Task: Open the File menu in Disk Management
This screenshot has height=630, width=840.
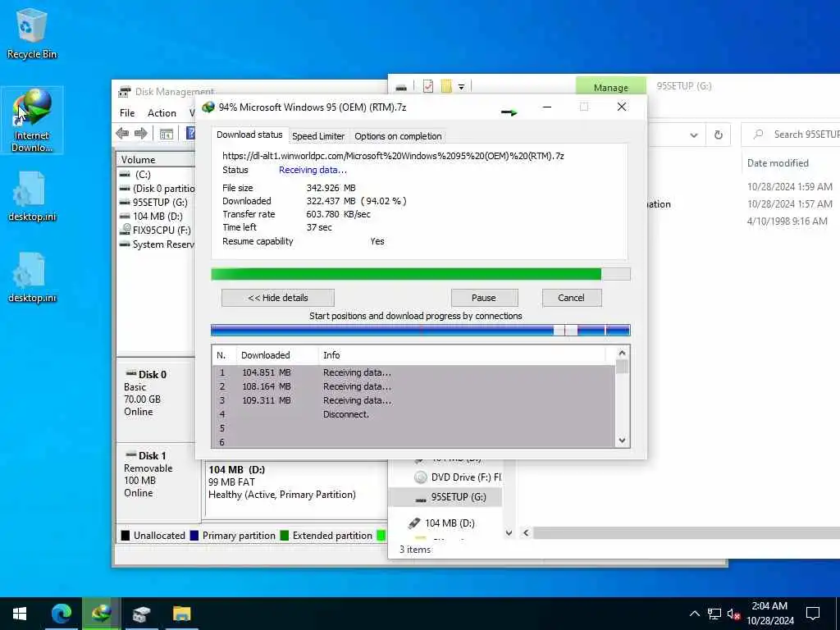Action: [127, 113]
